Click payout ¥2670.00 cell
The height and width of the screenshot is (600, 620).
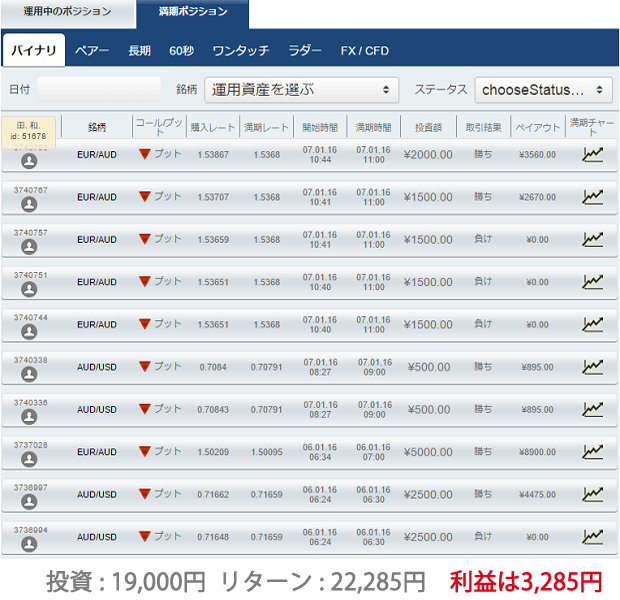pyautogui.click(x=537, y=197)
